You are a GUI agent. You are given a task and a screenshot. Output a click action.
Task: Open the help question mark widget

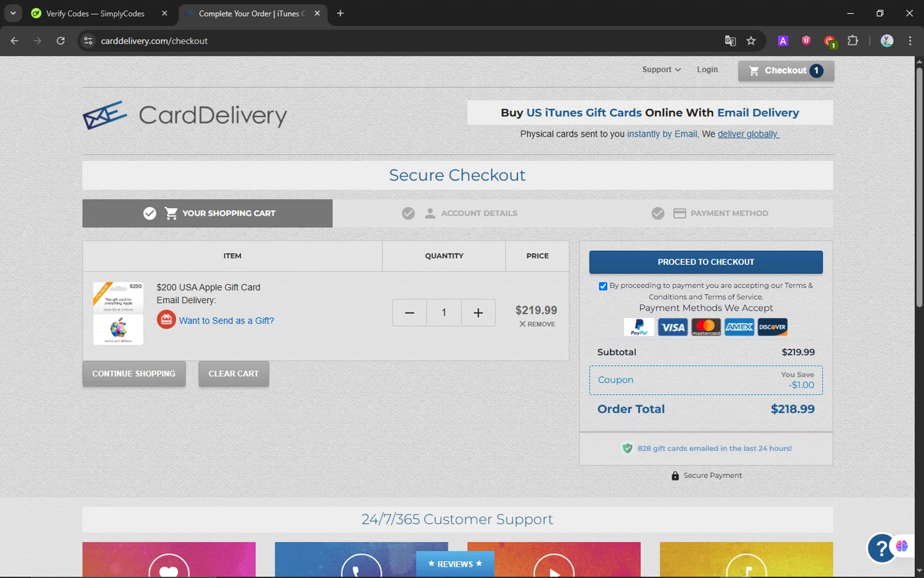pyautogui.click(x=881, y=548)
